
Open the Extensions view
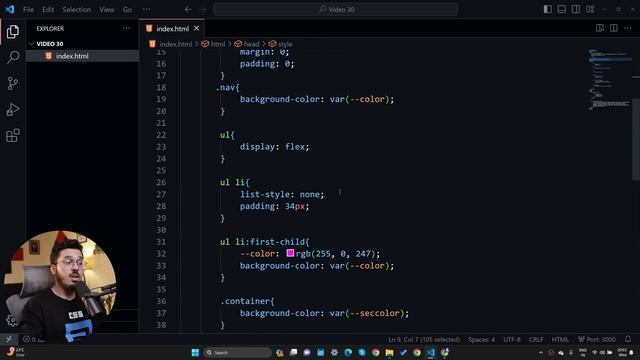click(x=13, y=136)
